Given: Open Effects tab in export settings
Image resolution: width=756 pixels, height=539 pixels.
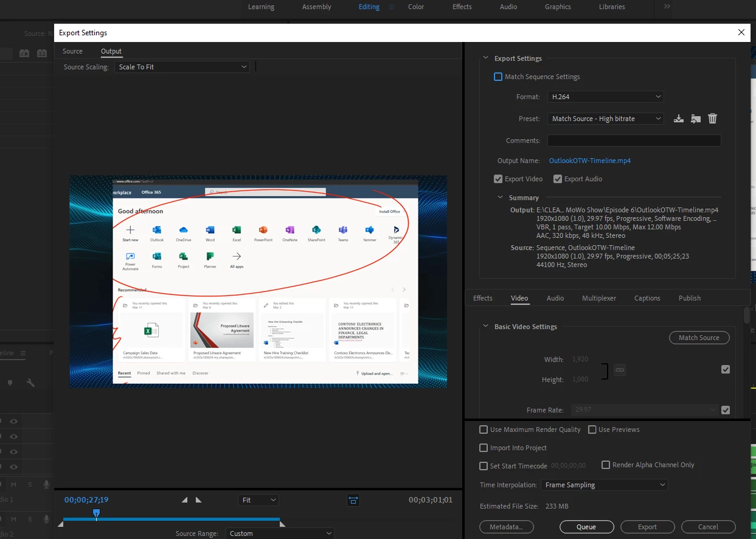Looking at the screenshot, I should [x=483, y=298].
